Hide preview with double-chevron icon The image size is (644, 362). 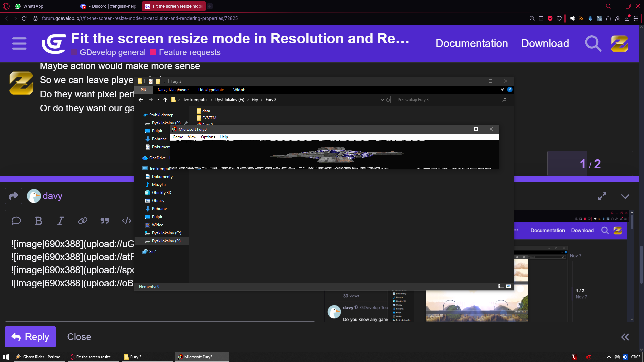(x=625, y=337)
